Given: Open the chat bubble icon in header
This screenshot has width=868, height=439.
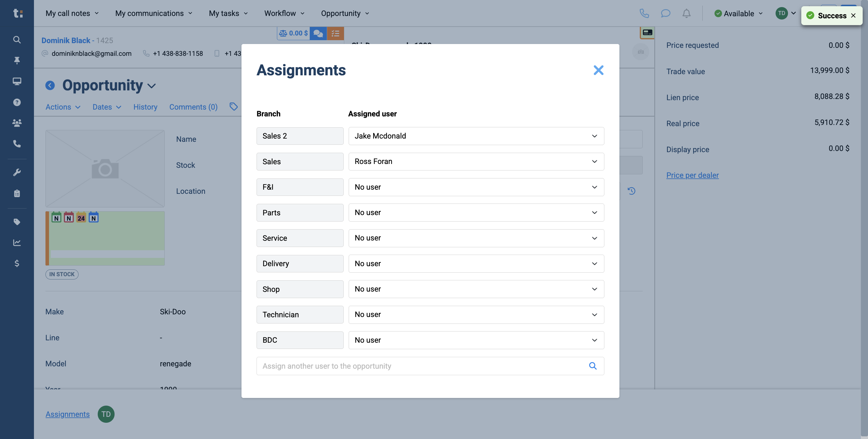Looking at the screenshot, I should (665, 14).
